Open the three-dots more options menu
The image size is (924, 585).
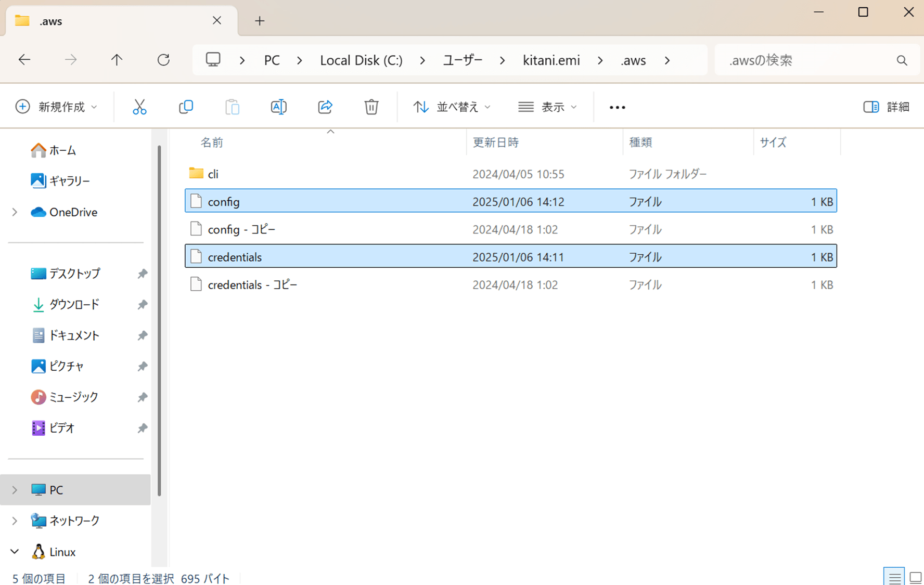pos(617,107)
